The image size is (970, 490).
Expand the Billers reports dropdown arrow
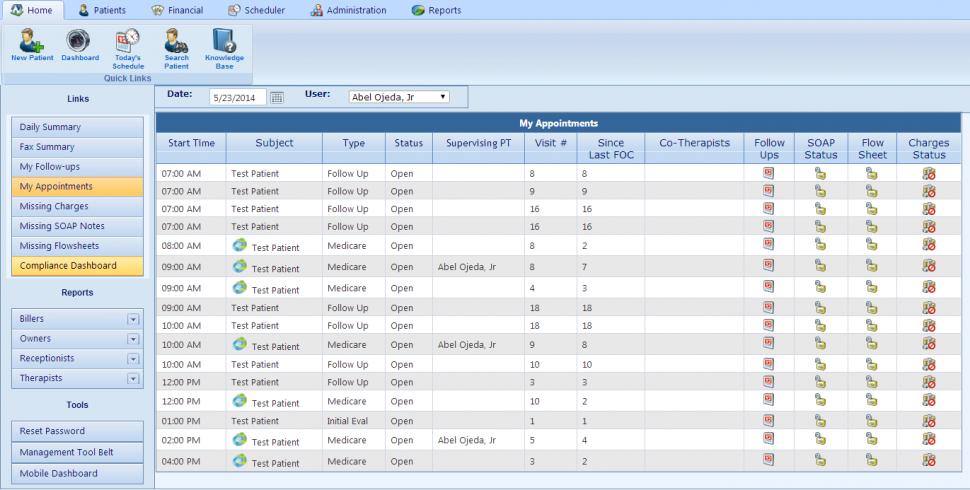pyautogui.click(x=132, y=320)
